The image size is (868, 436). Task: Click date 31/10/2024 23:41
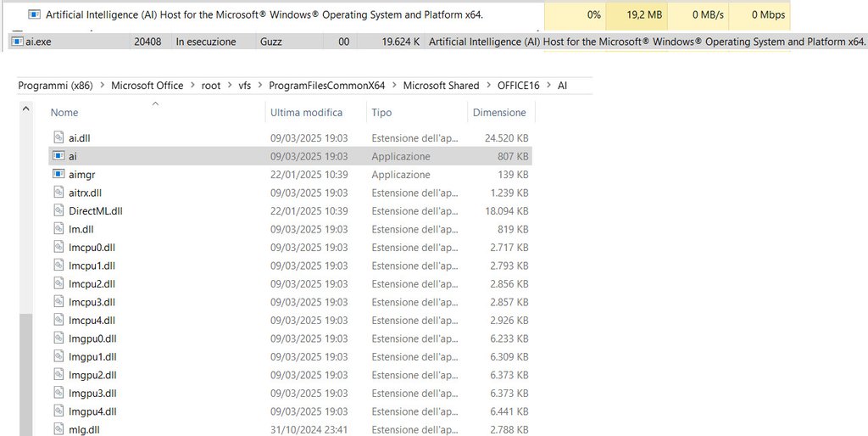pos(309,430)
